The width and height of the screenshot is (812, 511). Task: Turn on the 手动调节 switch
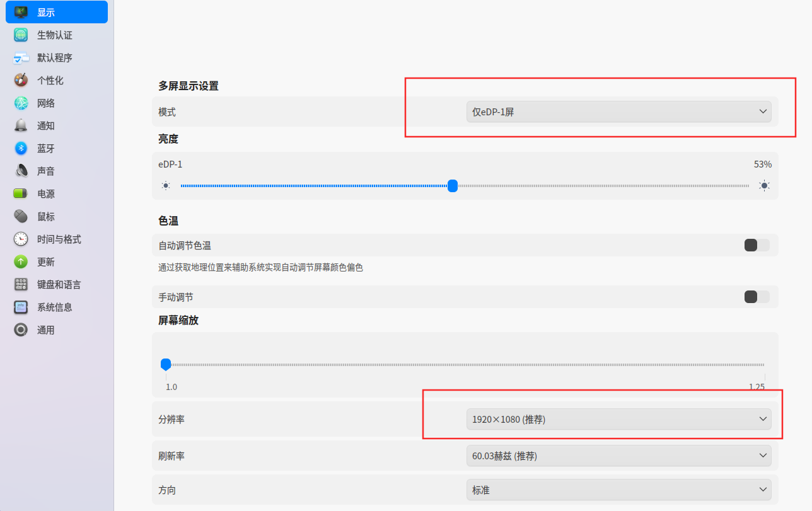757,297
